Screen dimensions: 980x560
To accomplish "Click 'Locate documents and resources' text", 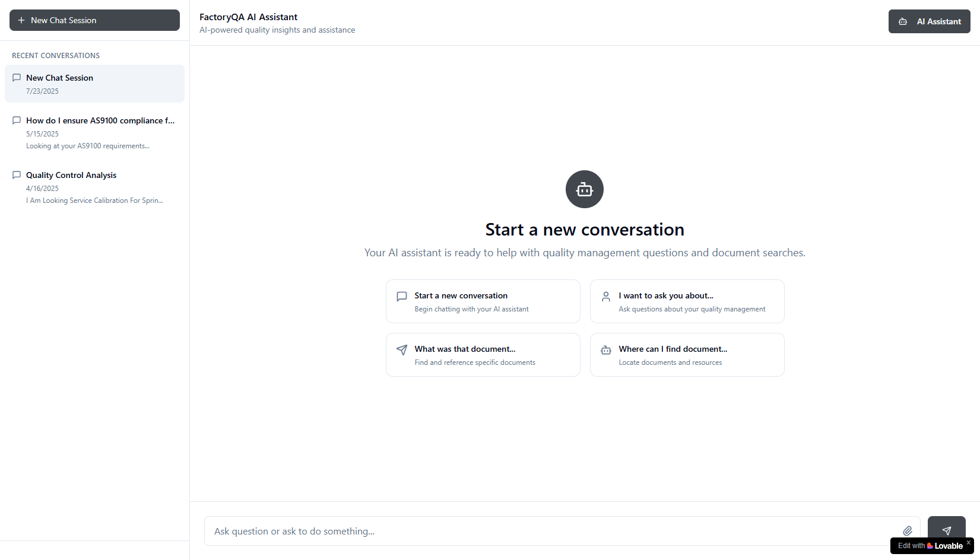I will [670, 362].
